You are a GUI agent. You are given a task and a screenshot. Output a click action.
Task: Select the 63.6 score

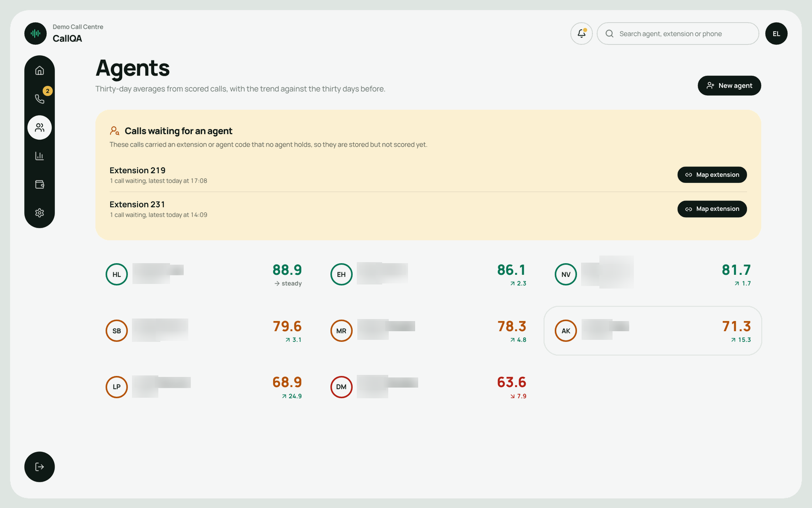(x=512, y=382)
